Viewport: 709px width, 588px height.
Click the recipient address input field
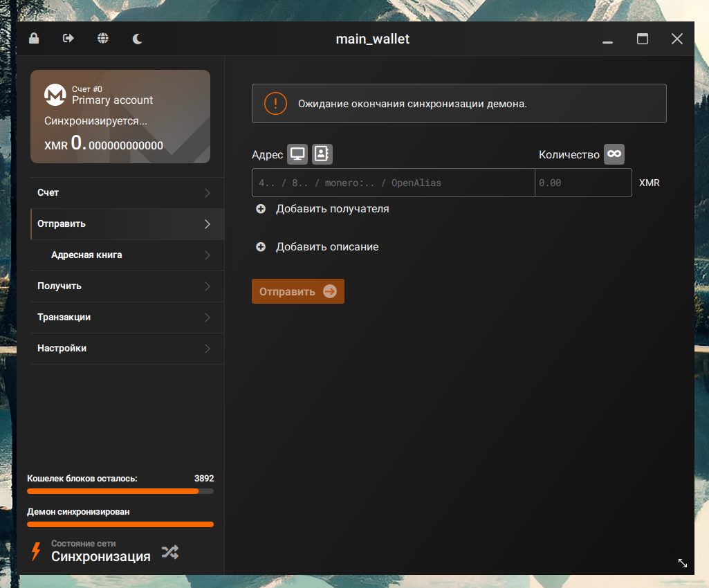coord(393,183)
